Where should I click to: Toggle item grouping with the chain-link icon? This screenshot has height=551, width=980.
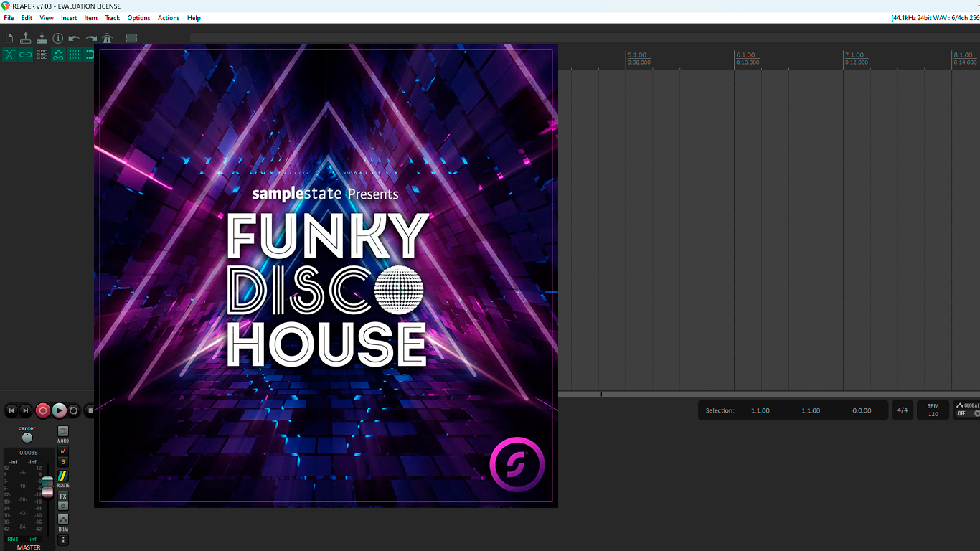26,55
